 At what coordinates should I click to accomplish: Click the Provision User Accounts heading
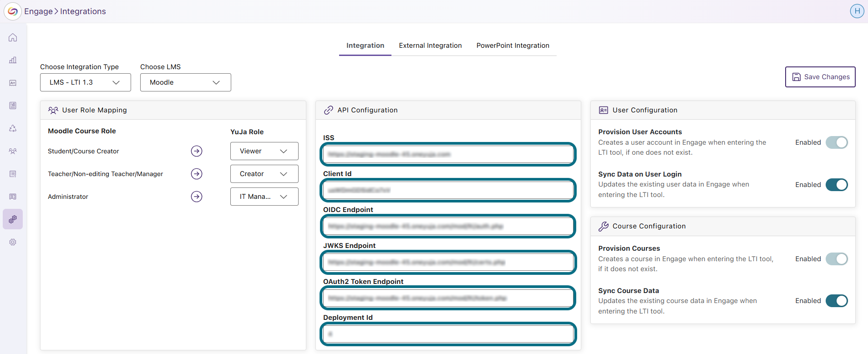640,132
